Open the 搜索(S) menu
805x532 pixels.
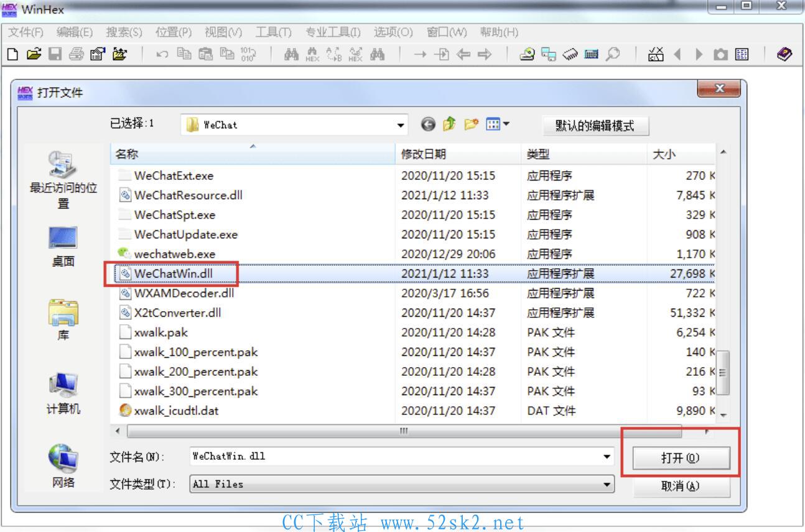124,32
